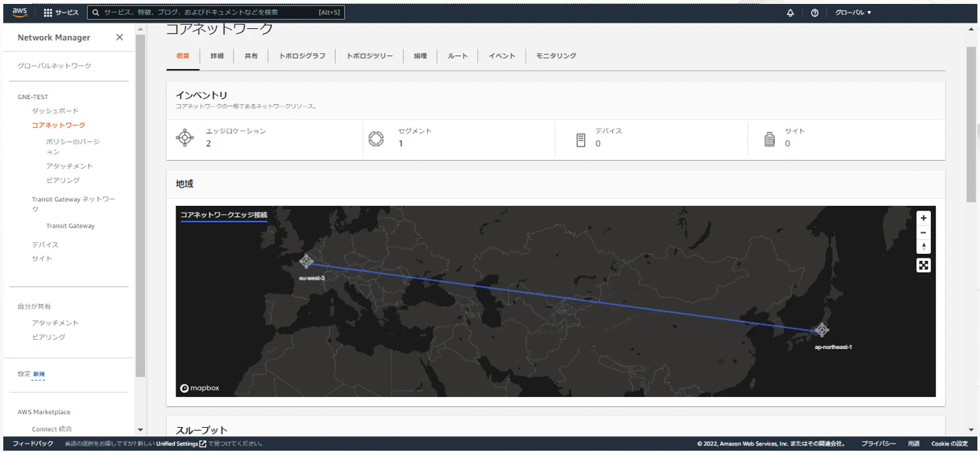Viewport: 980px width, 452px height.
Task: Click the ap-northeast-1 edge location marker
Action: click(821, 330)
